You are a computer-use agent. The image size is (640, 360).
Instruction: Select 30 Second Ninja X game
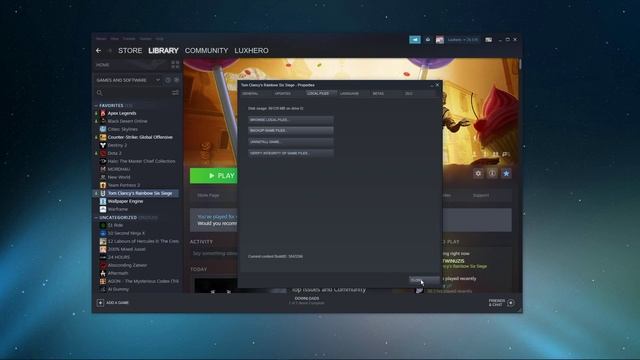click(126, 233)
